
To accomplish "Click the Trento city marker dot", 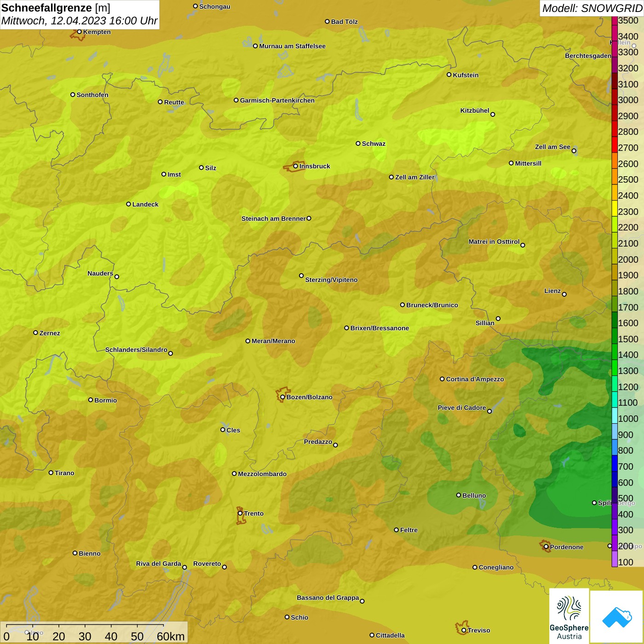I will [x=240, y=513].
